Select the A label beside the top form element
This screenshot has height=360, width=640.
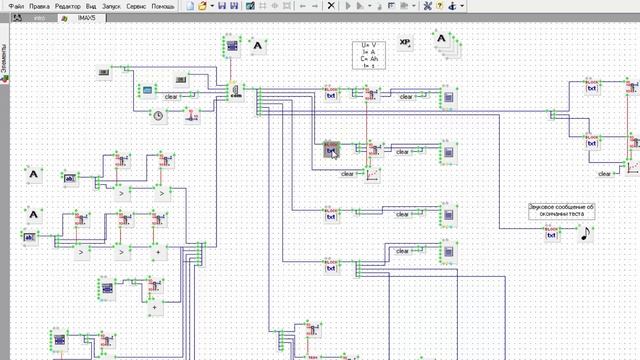258,46
